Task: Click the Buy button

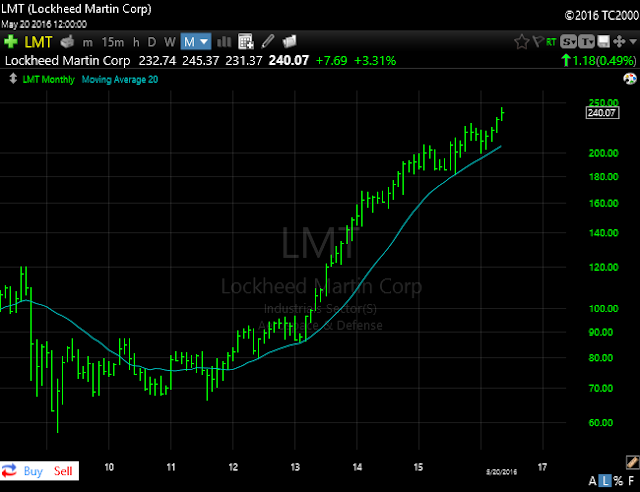Action: click(x=33, y=471)
